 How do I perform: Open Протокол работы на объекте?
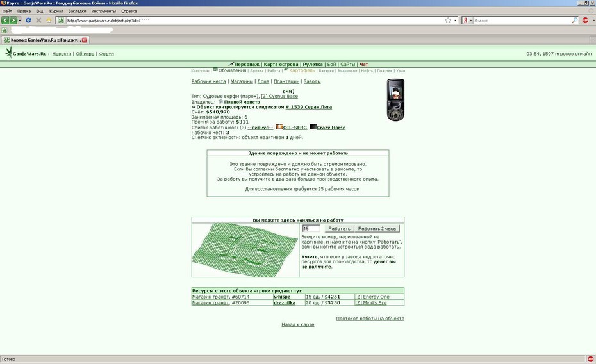pos(370,318)
